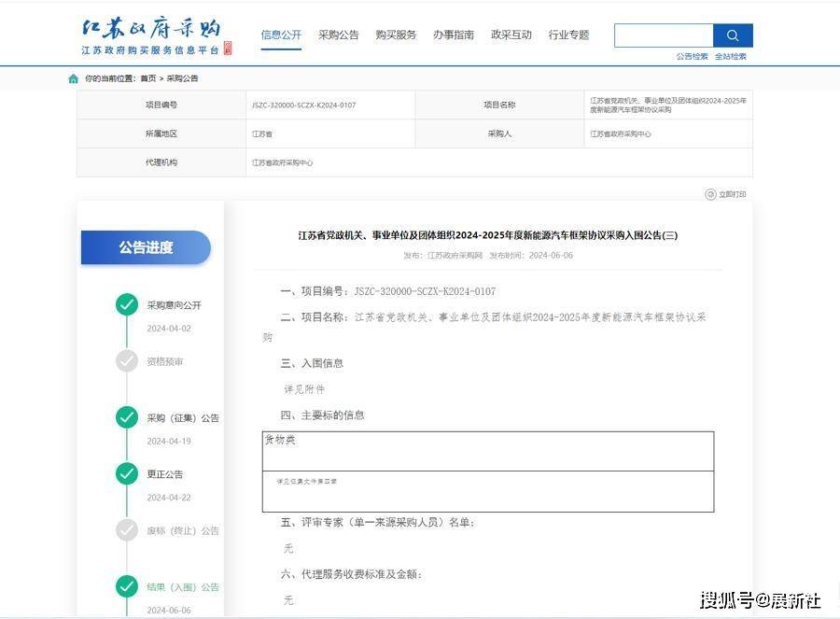The image size is (840, 619).
Task: Click the green check icon for 更正公告
Action: click(x=127, y=473)
